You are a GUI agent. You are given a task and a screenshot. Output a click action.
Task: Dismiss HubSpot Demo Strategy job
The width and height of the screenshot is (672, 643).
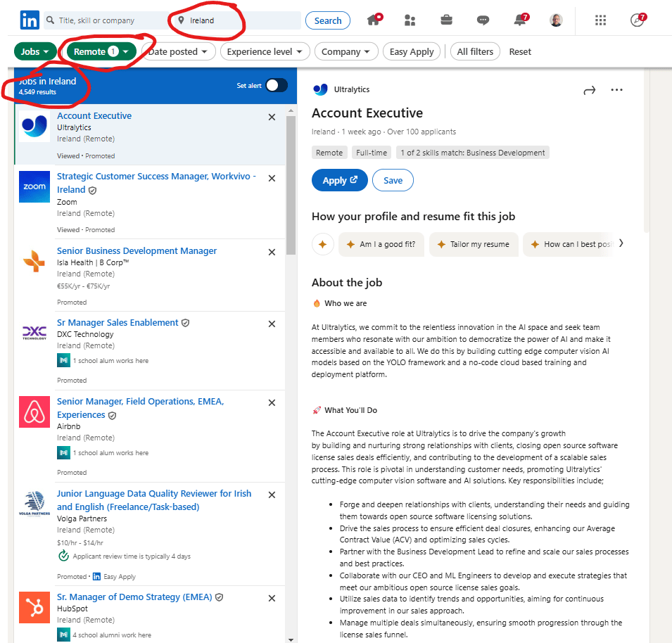click(272, 598)
